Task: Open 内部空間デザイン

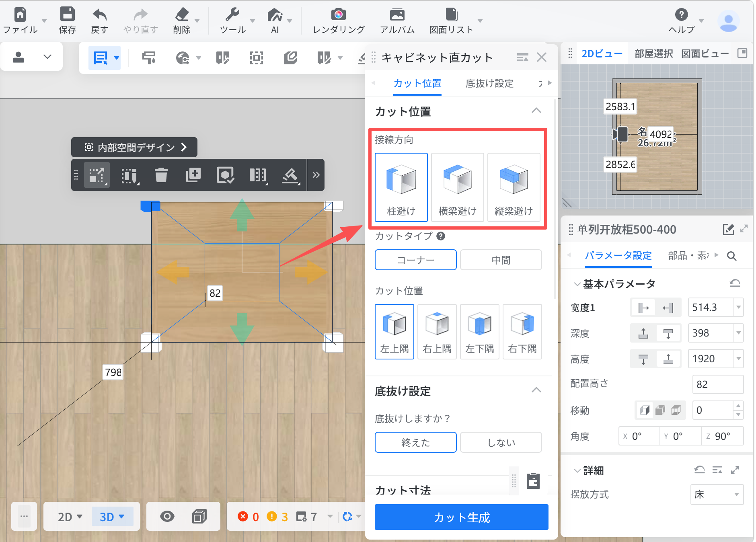Action: [x=134, y=147]
